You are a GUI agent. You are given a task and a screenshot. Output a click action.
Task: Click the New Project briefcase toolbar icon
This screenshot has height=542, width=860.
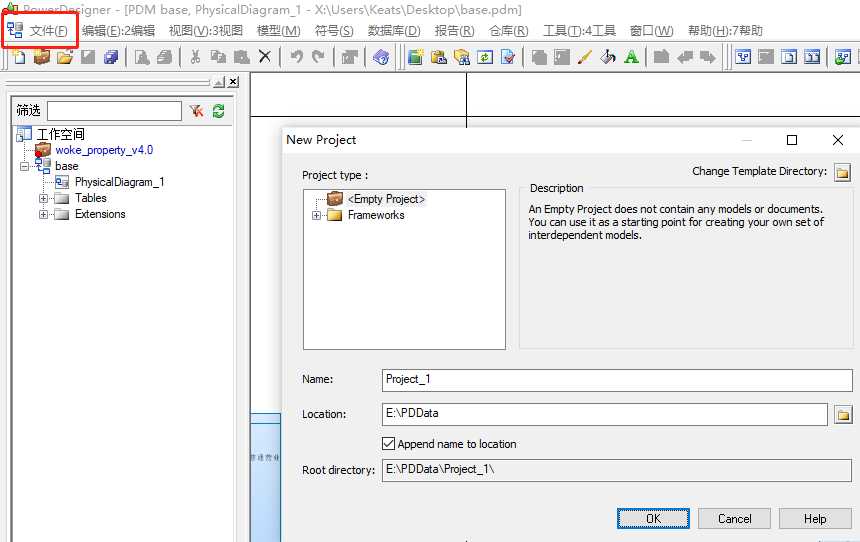(42, 57)
